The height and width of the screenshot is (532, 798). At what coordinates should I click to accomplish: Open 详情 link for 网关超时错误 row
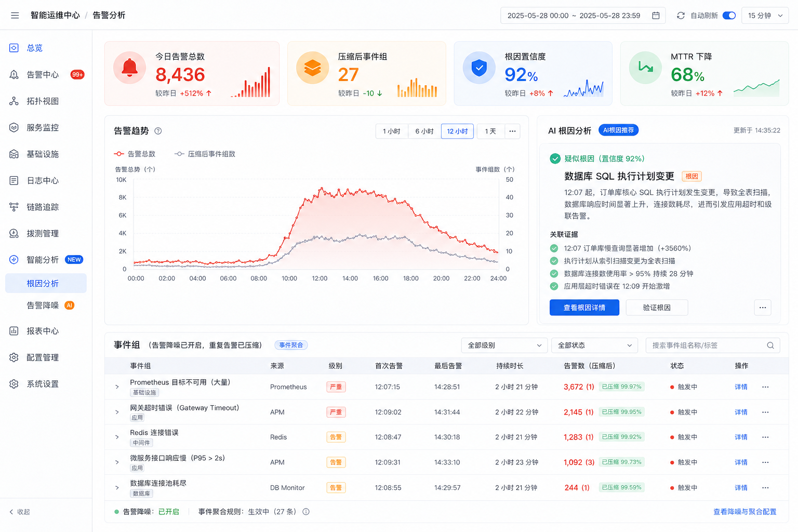[741, 412]
